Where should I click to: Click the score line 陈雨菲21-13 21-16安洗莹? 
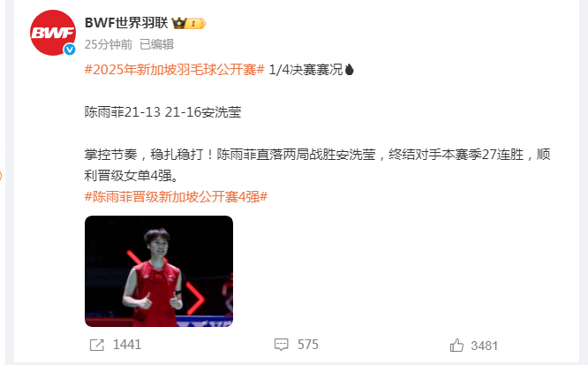click(162, 112)
